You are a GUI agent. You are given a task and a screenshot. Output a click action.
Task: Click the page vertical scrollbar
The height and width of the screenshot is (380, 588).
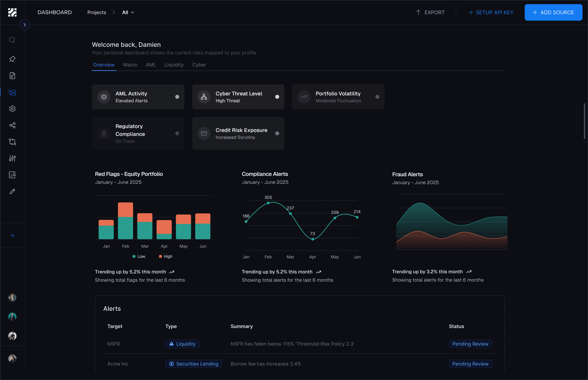click(x=585, y=121)
